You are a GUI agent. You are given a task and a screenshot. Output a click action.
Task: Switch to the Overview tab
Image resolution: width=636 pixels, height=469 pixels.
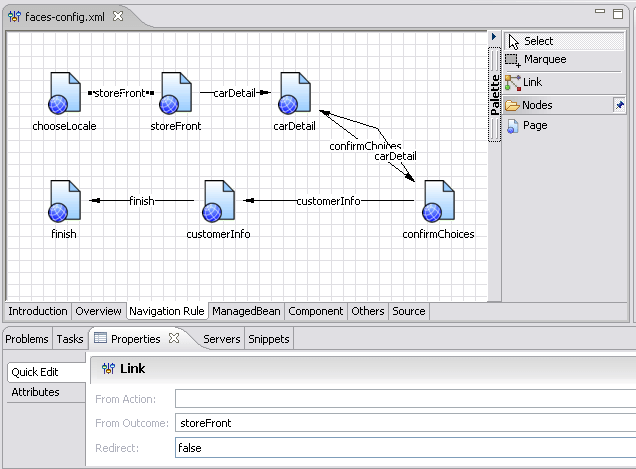[98, 311]
